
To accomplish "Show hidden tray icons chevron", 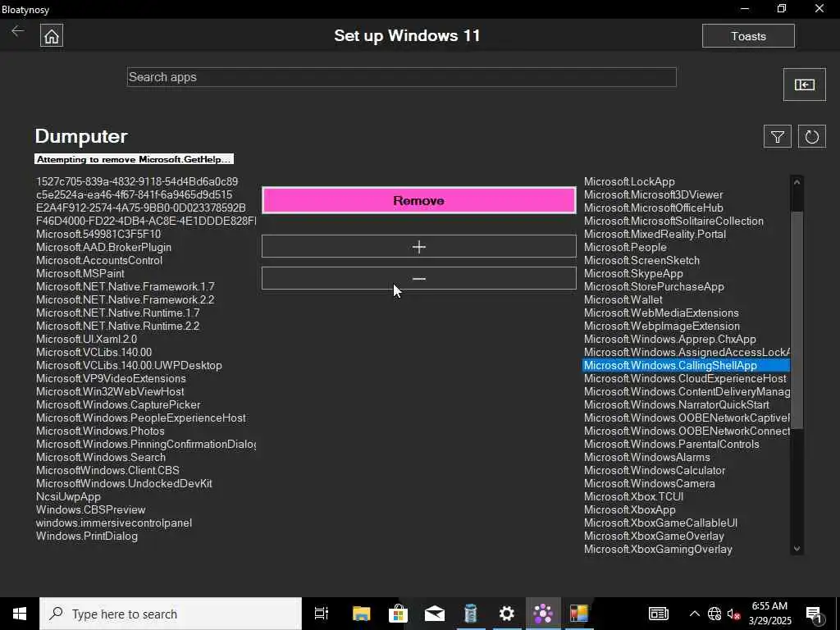I will coord(694,614).
